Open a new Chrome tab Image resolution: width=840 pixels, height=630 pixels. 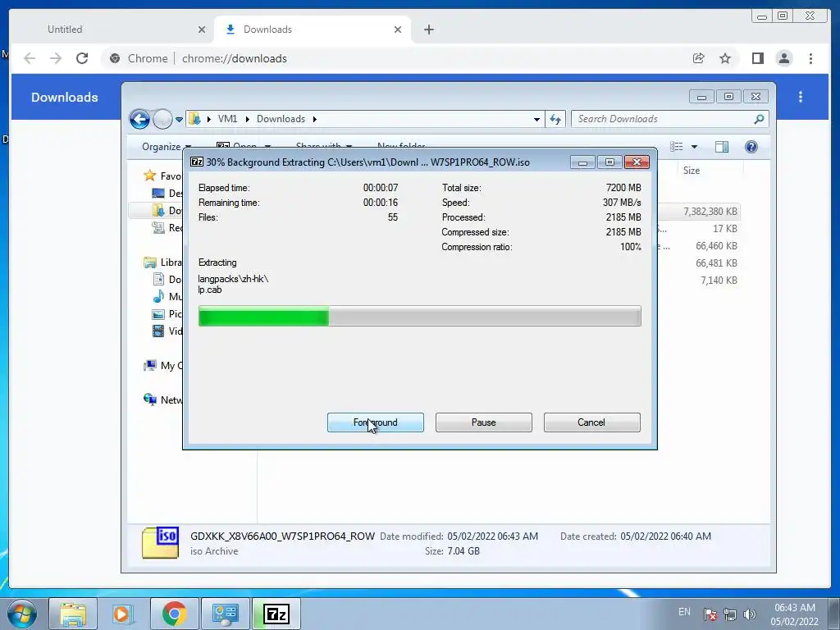428,30
